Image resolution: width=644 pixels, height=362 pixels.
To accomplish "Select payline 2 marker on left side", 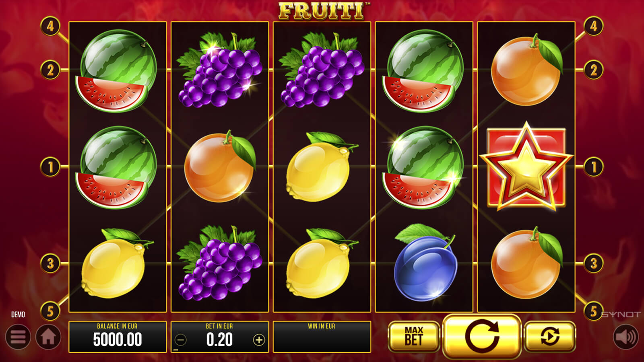I will [x=50, y=70].
